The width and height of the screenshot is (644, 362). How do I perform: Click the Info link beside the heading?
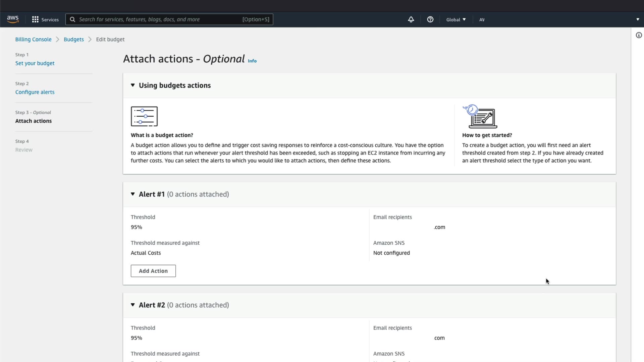click(x=252, y=61)
